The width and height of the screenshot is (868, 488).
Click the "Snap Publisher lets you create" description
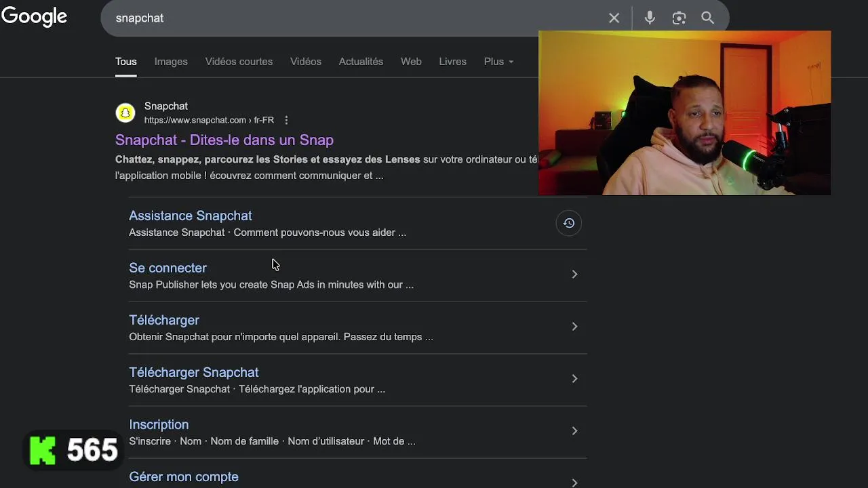[271, 285]
